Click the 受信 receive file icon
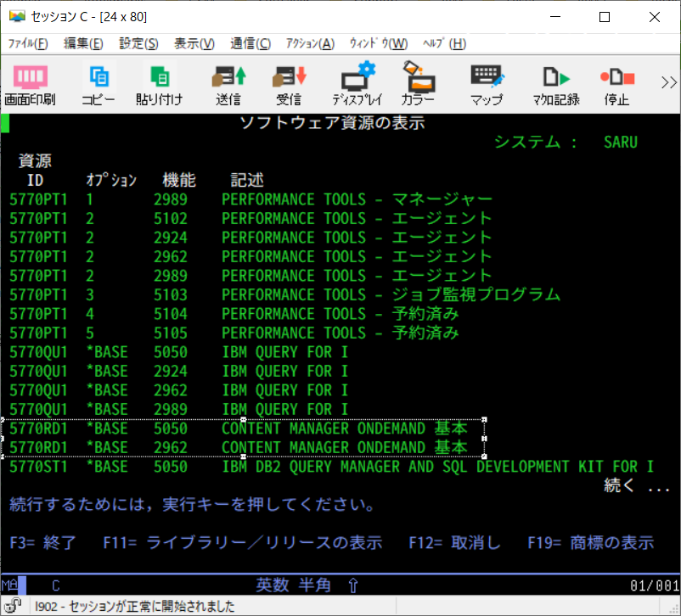 click(x=289, y=85)
